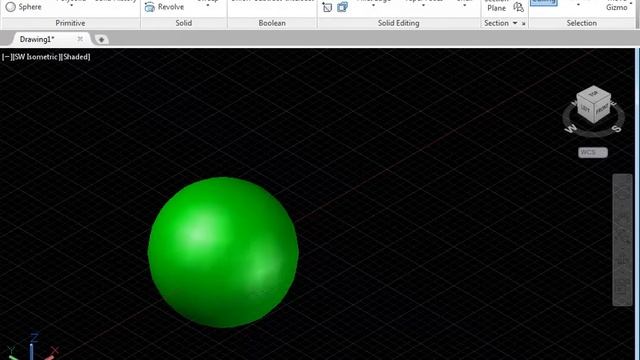This screenshot has height=360, width=640.
Task: Select the green sphere in the viewport
Action: 223,252
